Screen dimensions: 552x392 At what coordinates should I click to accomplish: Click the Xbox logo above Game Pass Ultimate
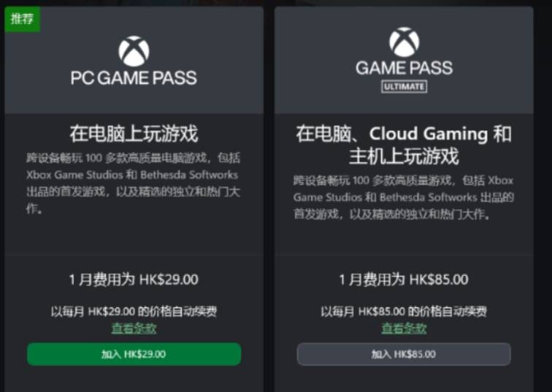404,42
